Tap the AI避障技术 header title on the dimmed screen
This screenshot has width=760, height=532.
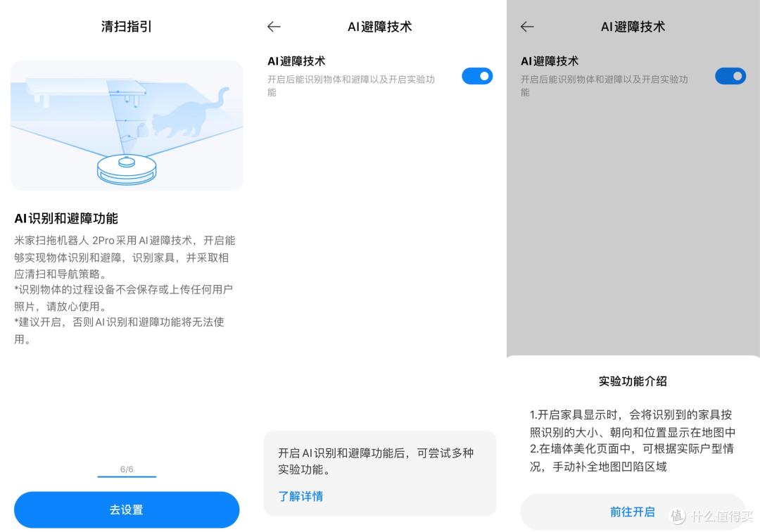tap(633, 27)
